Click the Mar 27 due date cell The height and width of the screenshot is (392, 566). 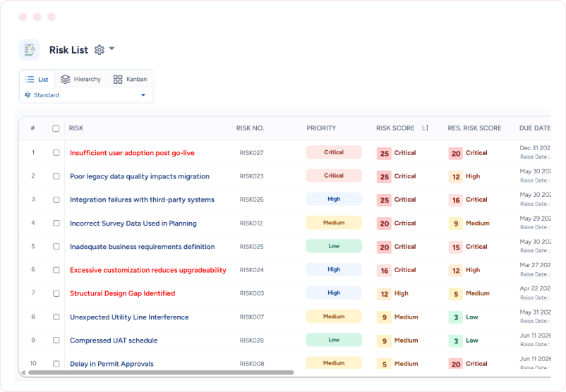click(535, 265)
